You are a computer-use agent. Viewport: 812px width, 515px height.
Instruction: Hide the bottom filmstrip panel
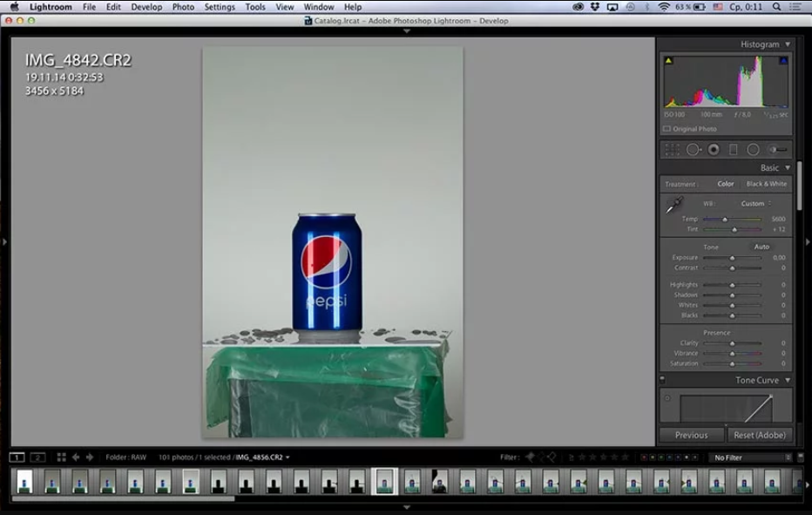pyautogui.click(x=407, y=507)
